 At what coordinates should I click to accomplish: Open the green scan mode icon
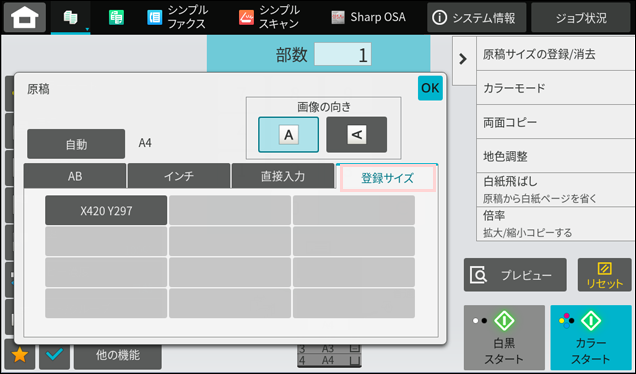click(x=116, y=17)
